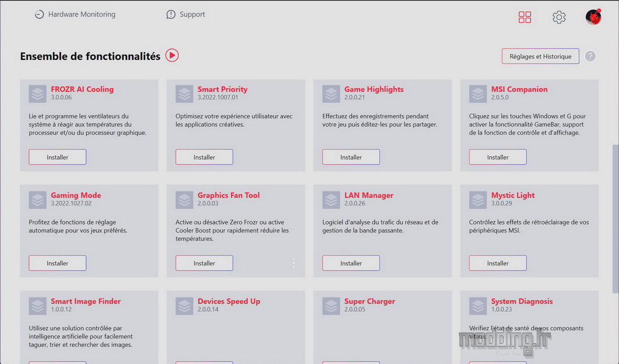Click the Smart Priority stack icon
The image size is (619, 364).
pos(184,94)
